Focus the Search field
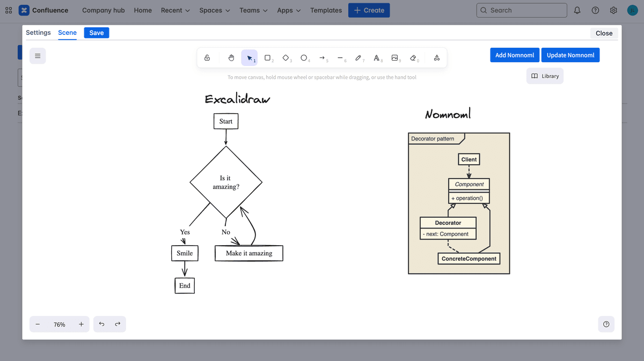 [522, 10]
